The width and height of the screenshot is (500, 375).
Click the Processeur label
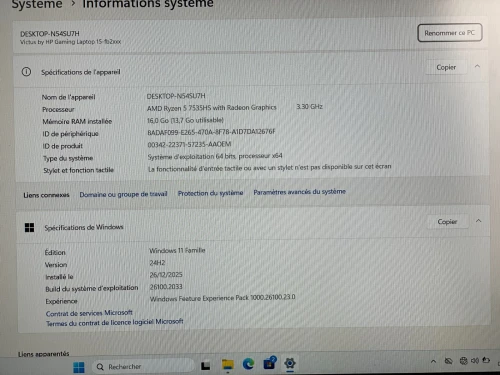pyautogui.click(x=58, y=109)
